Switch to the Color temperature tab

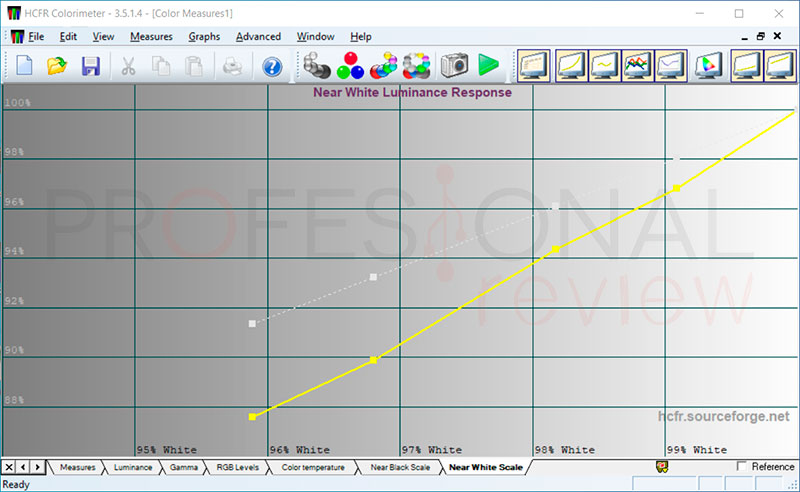click(313, 467)
